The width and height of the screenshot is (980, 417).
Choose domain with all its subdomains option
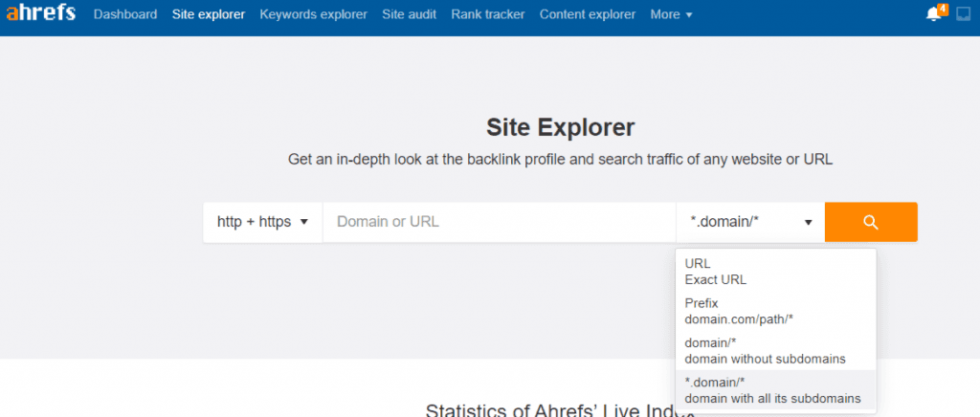tap(775, 390)
